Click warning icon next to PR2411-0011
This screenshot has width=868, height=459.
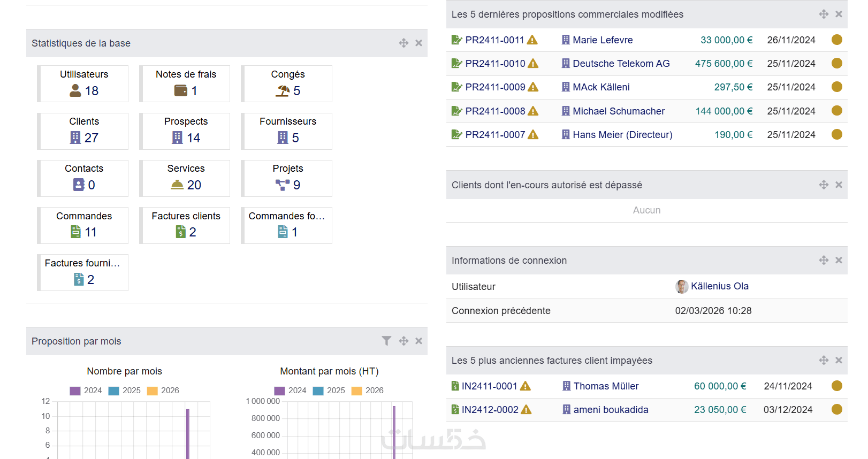pos(532,40)
